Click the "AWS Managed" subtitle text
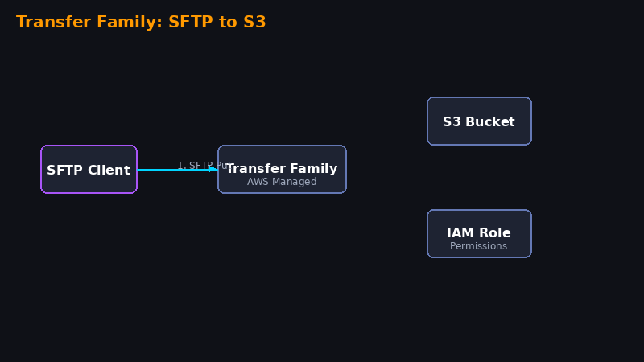 [x=282, y=182]
